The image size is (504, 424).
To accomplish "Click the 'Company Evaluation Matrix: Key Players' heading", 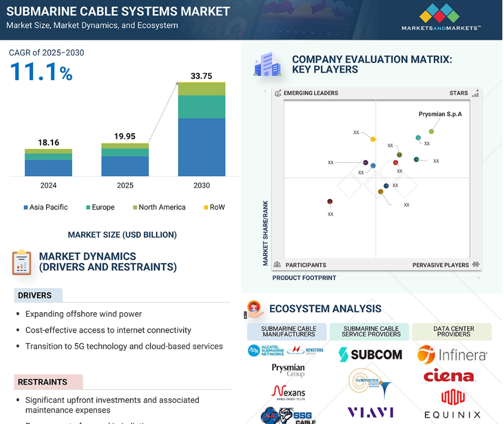I will tap(372, 64).
